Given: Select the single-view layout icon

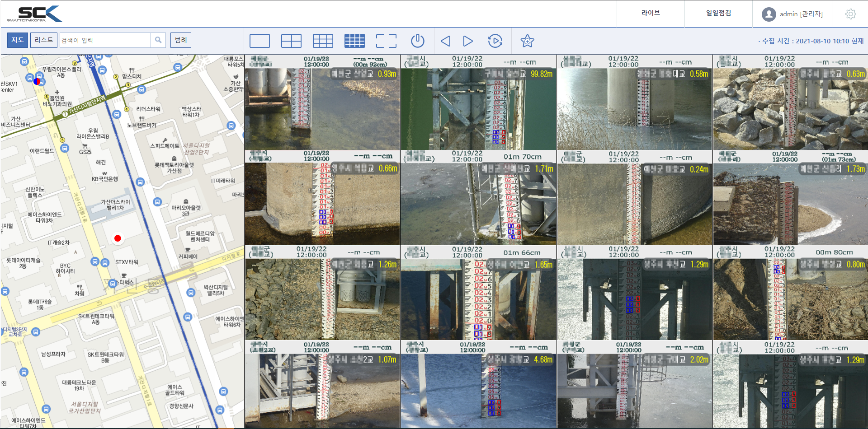Looking at the screenshot, I should 259,41.
